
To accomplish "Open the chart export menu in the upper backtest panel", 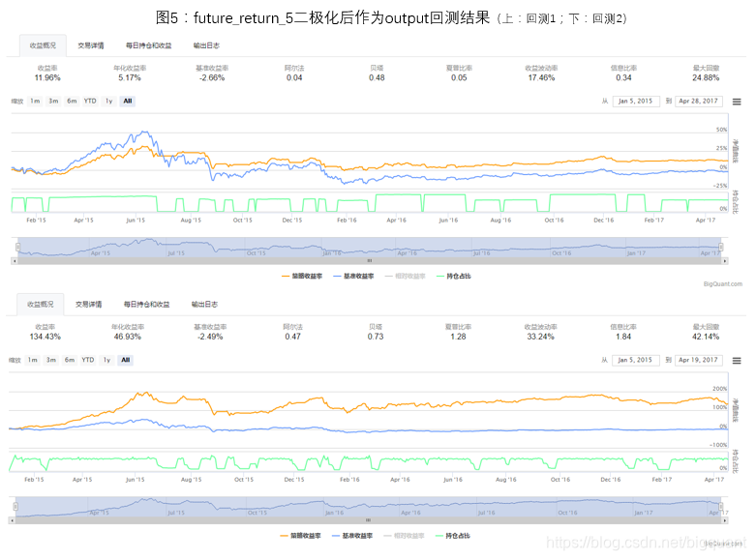I will pos(737,102).
